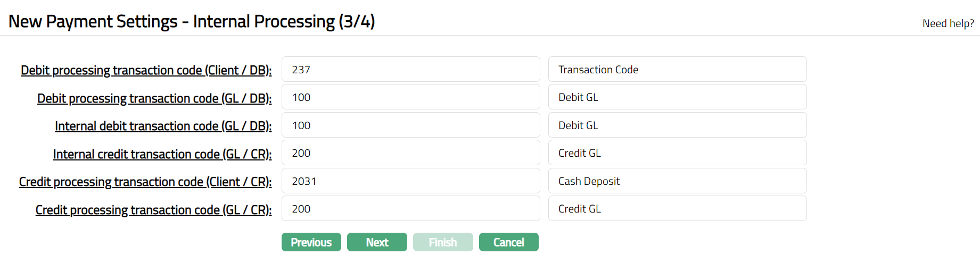The height and width of the screenshot is (263, 980).
Task: Focus the code field containing 2031
Action: [x=410, y=181]
